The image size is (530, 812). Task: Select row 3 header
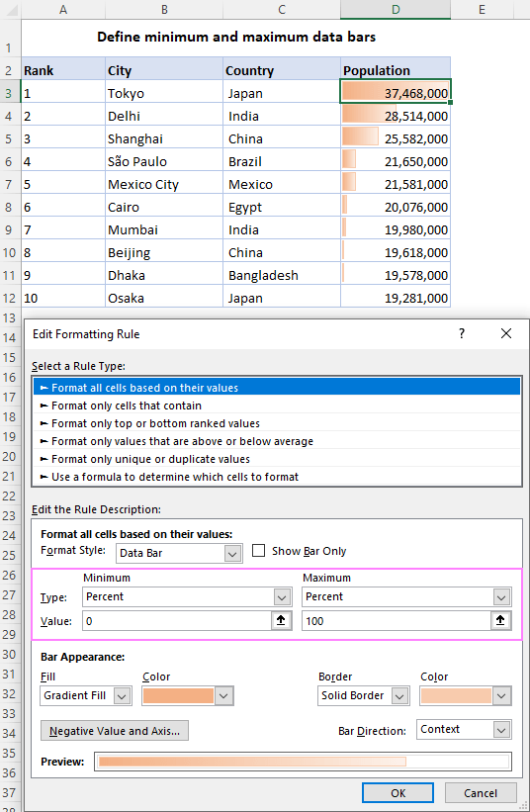pos(10,93)
